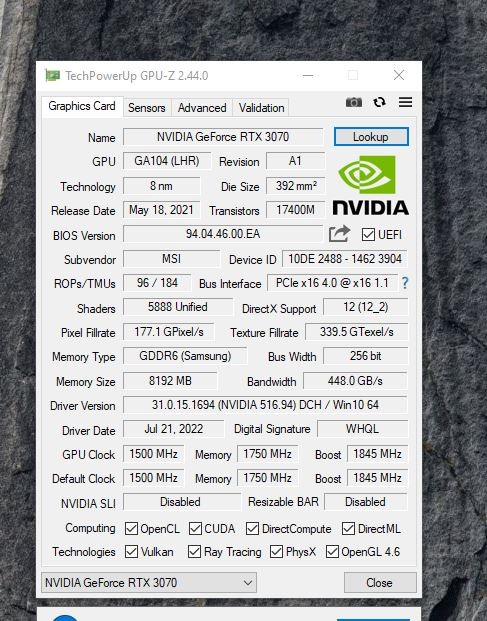Click the GPU-Z title bar app icon
Viewport: 487px width, 621px height.
pyautogui.click(x=52, y=75)
